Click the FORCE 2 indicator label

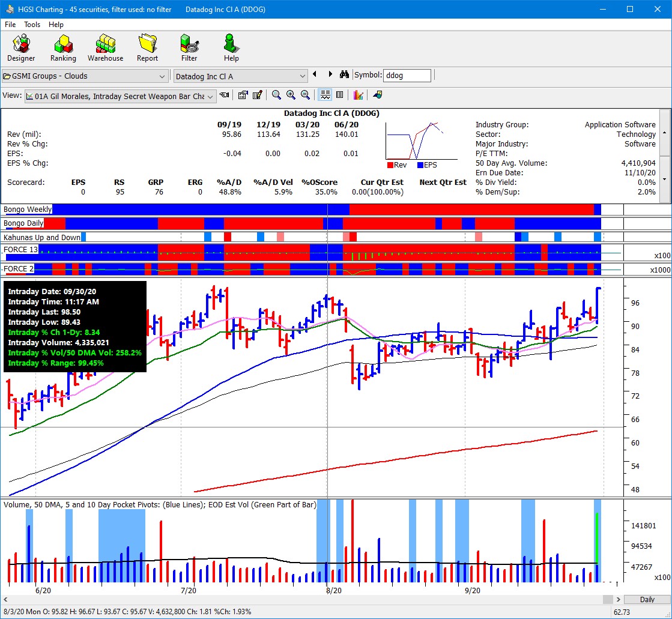(18, 268)
